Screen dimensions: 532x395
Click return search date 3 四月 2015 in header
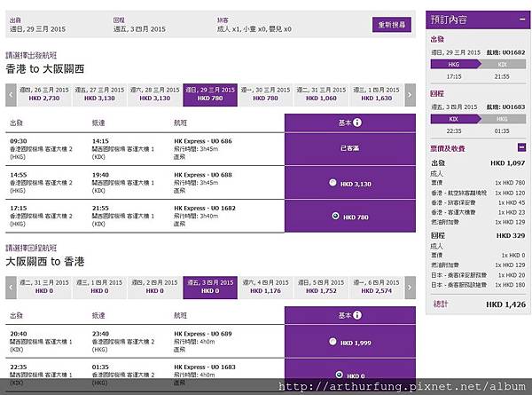click(x=139, y=29)
